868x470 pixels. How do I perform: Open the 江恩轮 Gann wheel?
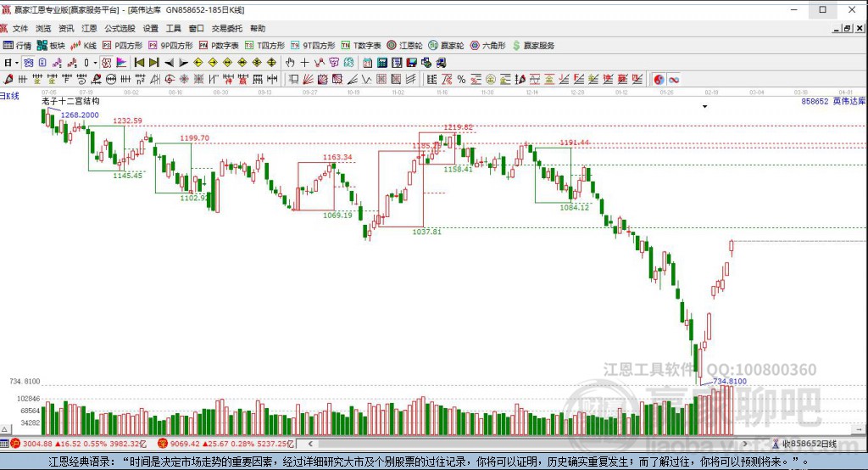[x=404, y=46]
